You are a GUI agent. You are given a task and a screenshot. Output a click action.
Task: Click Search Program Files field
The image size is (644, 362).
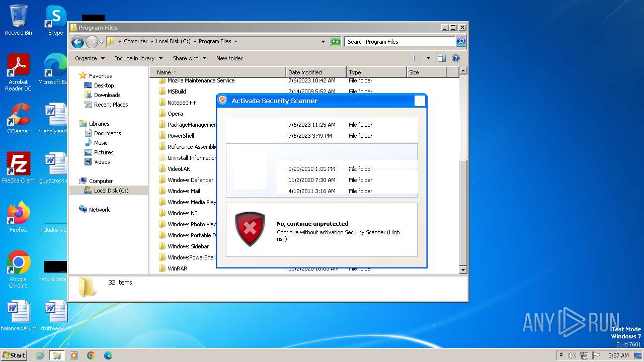(400, 42)
